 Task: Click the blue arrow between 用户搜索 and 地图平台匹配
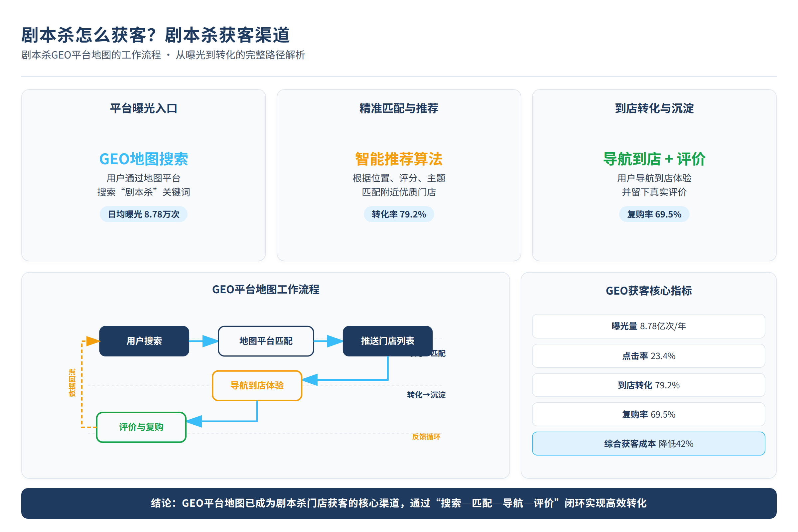pos(204,341)
